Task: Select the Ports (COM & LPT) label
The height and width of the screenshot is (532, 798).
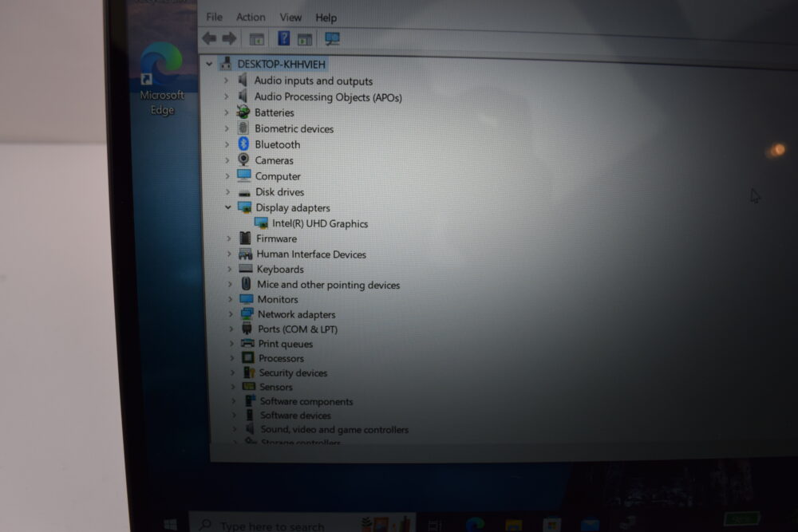Action: coord(297,329)
